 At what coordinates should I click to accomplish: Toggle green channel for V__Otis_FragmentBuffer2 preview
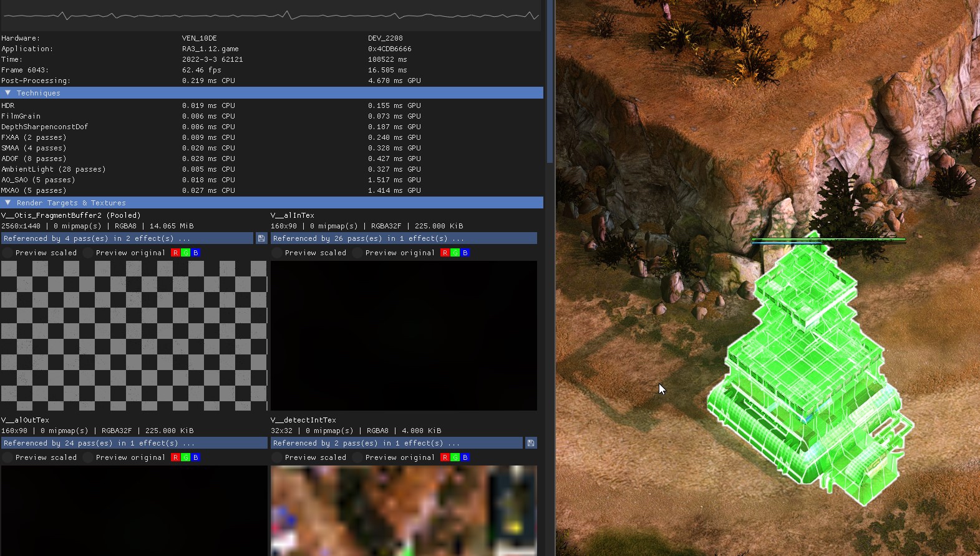click(185, 253)
